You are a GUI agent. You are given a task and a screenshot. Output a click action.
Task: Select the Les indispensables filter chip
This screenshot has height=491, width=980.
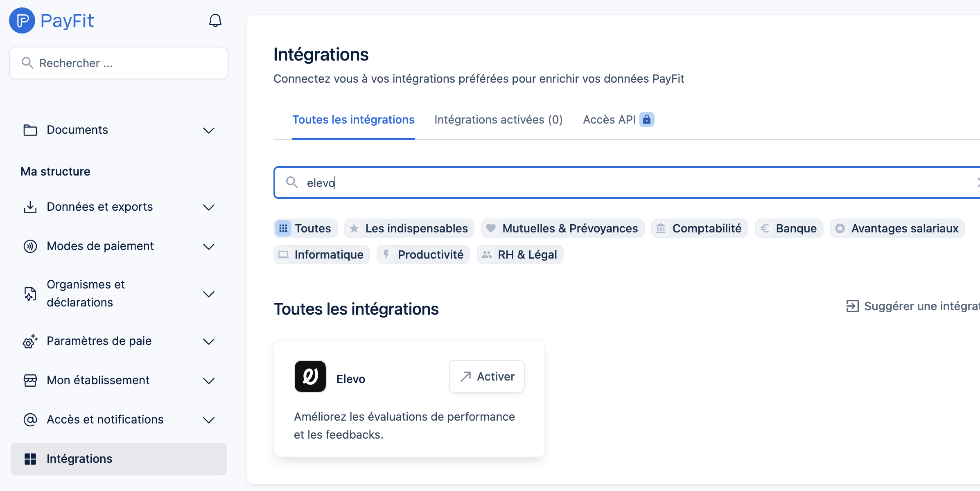(409, 228)
